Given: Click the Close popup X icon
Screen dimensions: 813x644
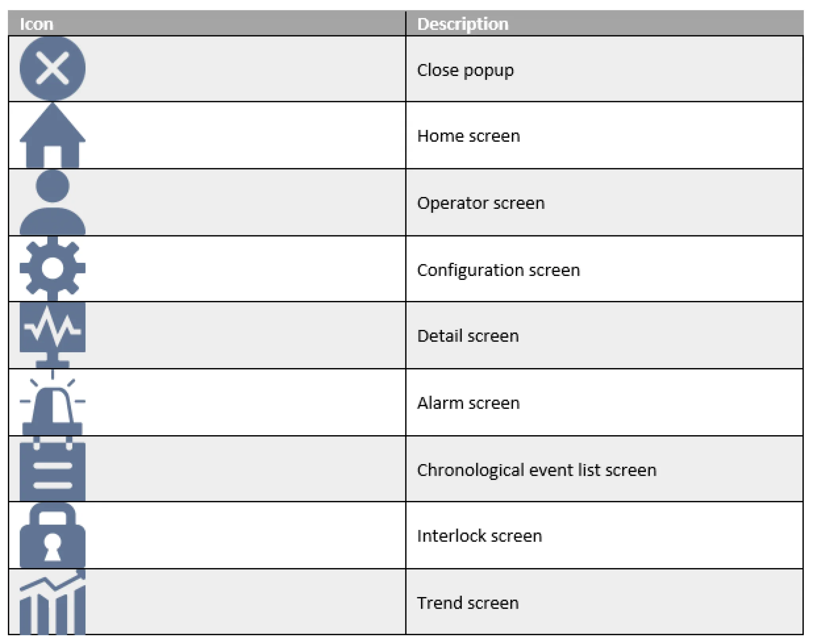Looking at the screenshot, I should [52, 68].
